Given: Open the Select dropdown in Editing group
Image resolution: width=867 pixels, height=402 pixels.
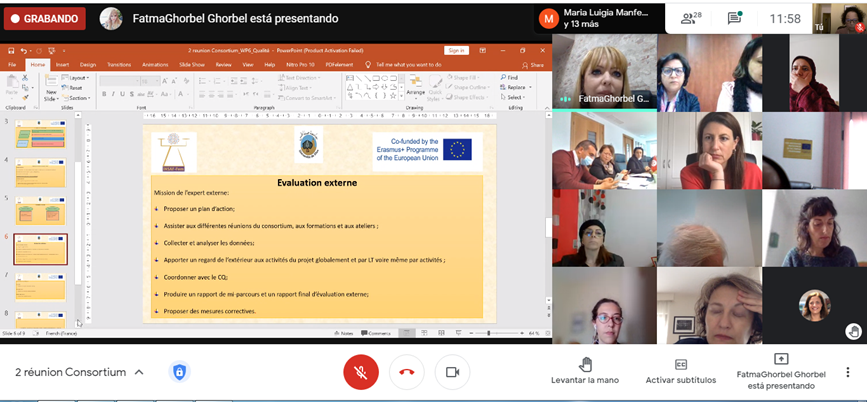Looking at the screenshot, I should (x=514, y=97).
